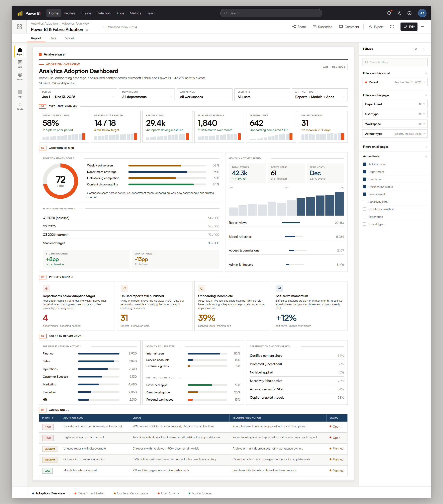Click the Power BI logo
443x504 pixels.
click(29, 13)
